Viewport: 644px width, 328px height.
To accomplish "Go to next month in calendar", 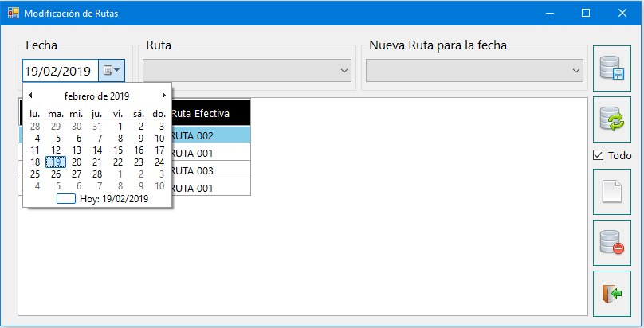I will (x=164, y=96).
